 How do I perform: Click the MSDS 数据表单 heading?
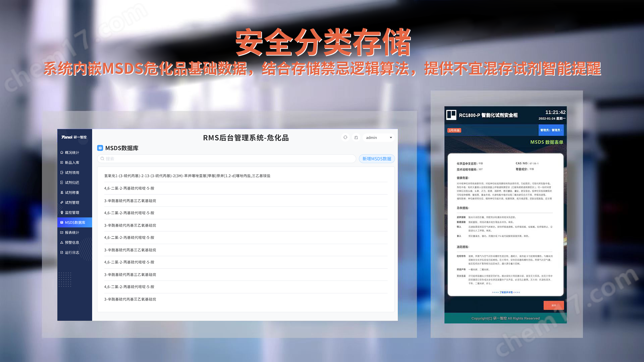(x=547, y=142)
